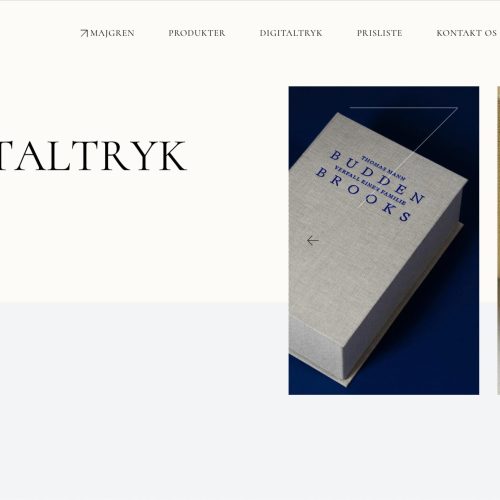Click the blue BUDDEN lettering on the cover

pyautogui.click(x=377, y=178)
